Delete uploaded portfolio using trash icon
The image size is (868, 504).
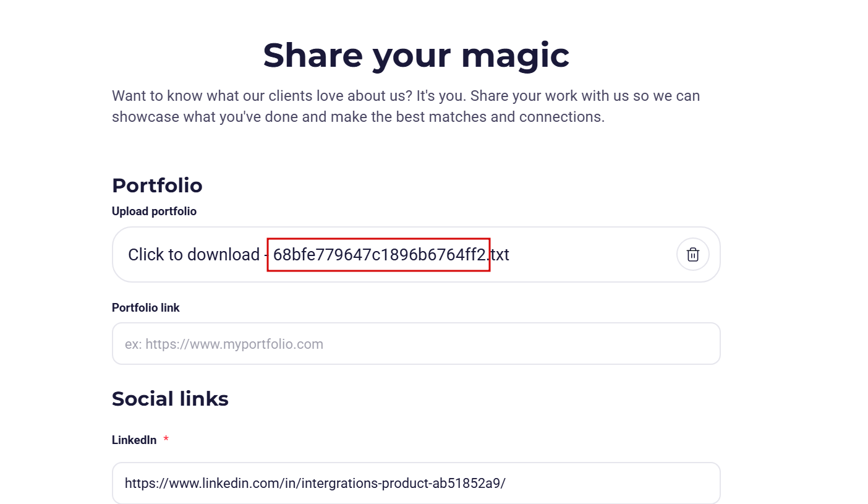coord(693,254)
